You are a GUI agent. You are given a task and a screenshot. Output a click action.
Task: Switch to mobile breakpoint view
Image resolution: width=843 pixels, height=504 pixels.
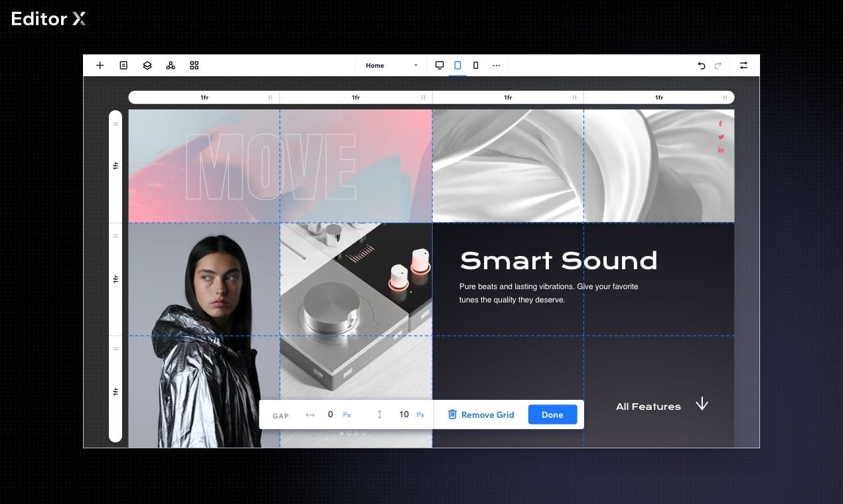click(x=475, y=66)
